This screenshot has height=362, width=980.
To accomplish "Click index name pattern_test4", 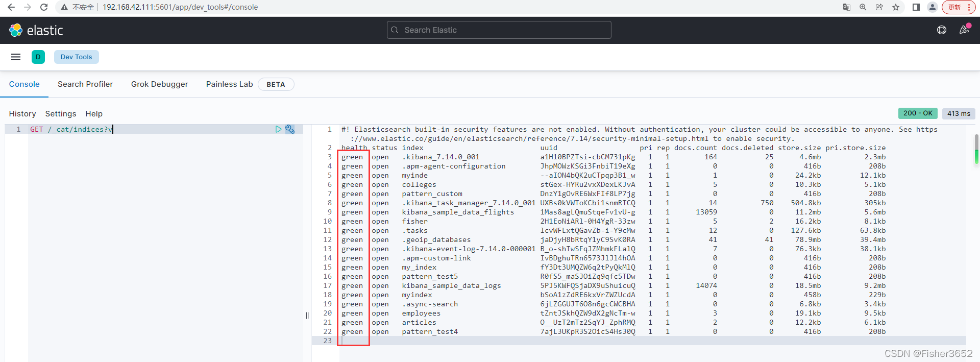I will click(x=430, y=332).
